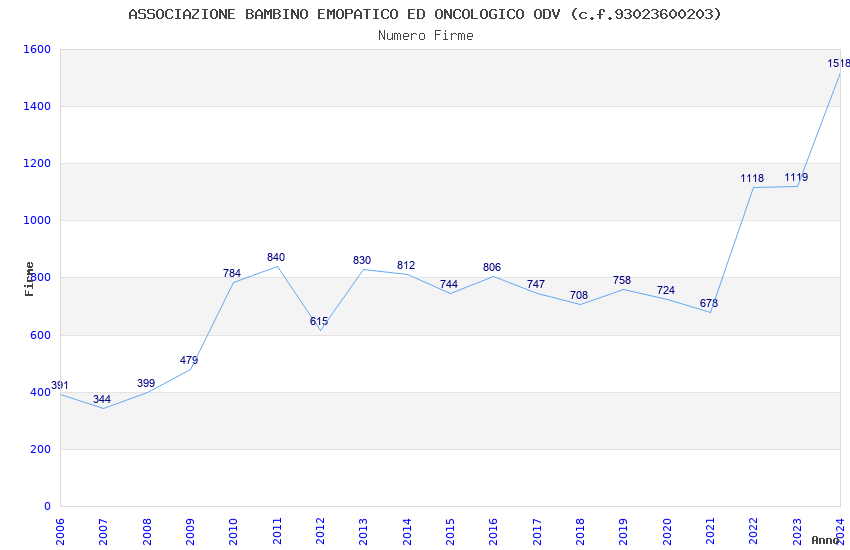Select the x-axis year 2010
The height and width of the screenshot is (550, 850).
(233, 532)
